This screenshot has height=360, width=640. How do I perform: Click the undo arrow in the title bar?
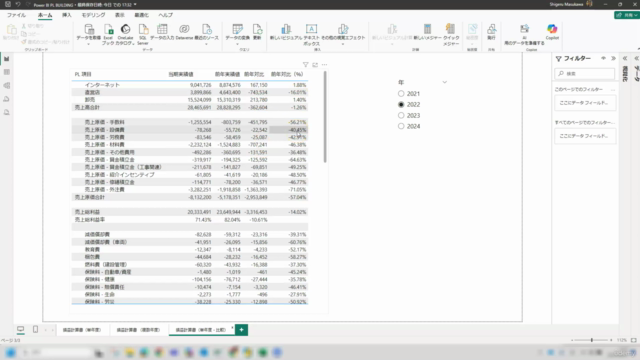pyautogui.click(x=18, y=4)
